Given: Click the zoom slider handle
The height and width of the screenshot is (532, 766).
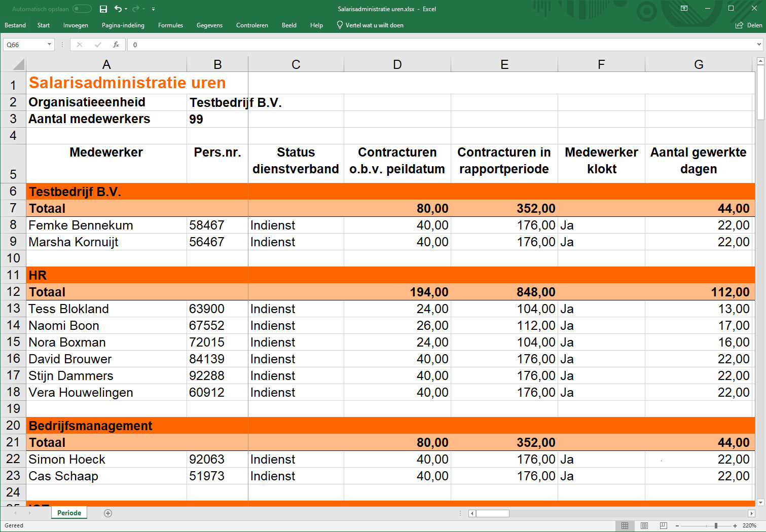Looking at the screenshot, I should point(716,526).
